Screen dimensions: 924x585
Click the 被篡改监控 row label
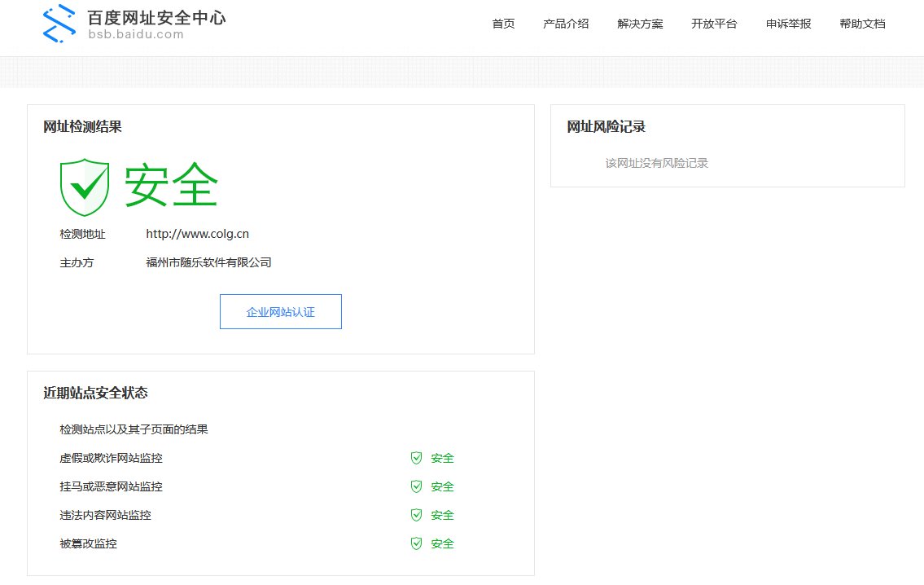(x=89, y=543)
